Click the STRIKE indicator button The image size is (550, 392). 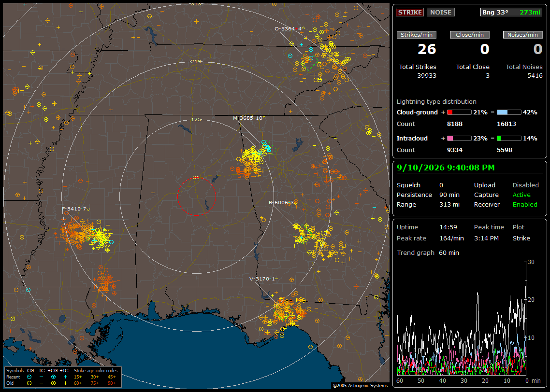410,12
